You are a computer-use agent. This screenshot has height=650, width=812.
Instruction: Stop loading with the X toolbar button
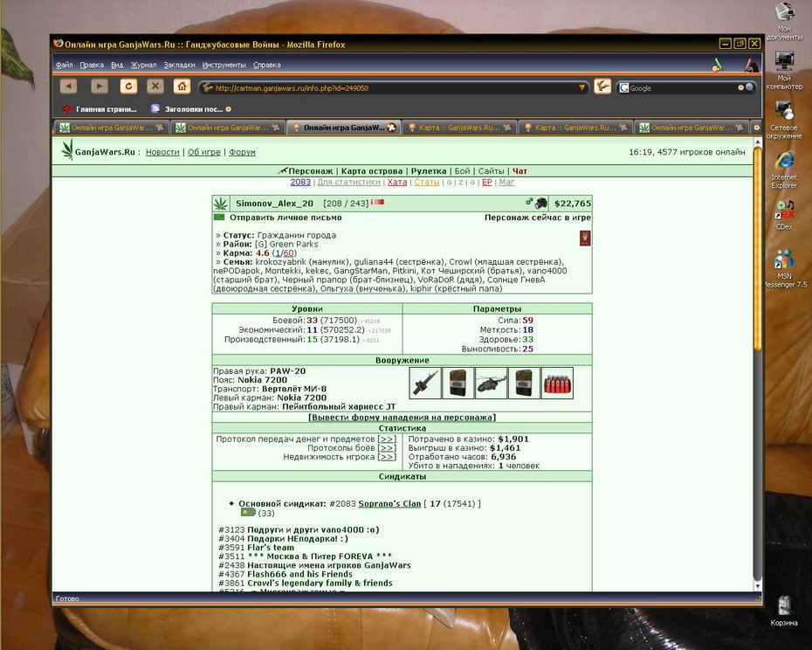(155, 86)
